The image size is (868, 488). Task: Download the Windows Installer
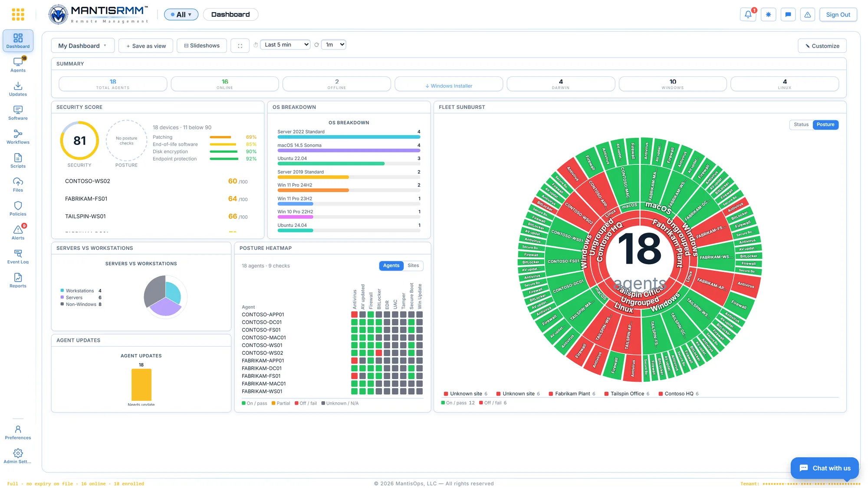449,84
